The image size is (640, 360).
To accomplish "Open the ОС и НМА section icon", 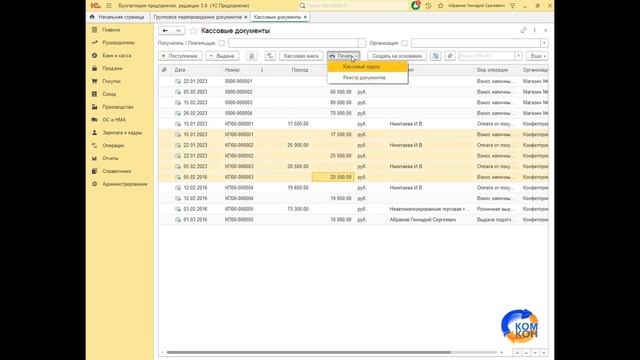I will (x=94, y=120).
